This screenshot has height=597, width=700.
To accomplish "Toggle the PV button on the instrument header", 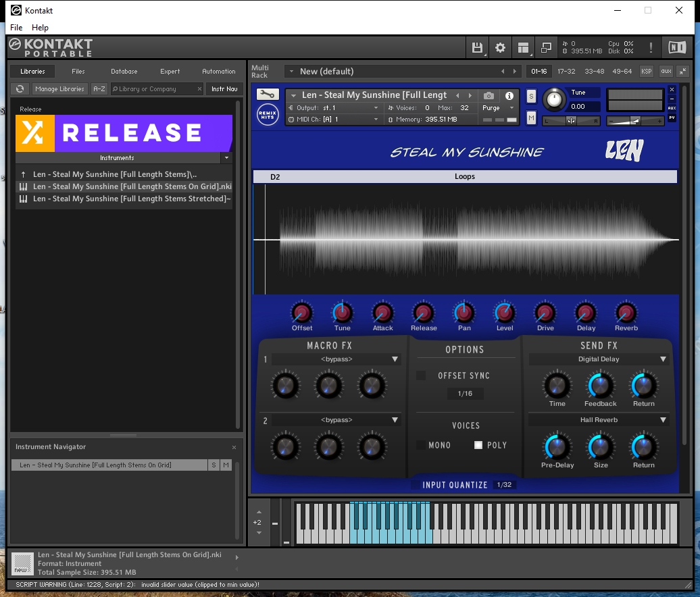I will pyautogui.click(x=672, y=118).
